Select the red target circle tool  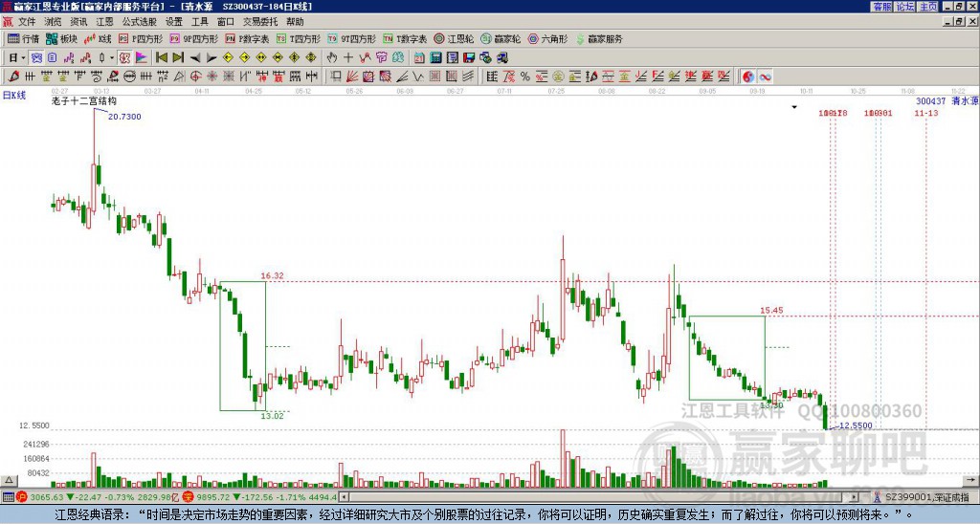click(x=195, y=76)
